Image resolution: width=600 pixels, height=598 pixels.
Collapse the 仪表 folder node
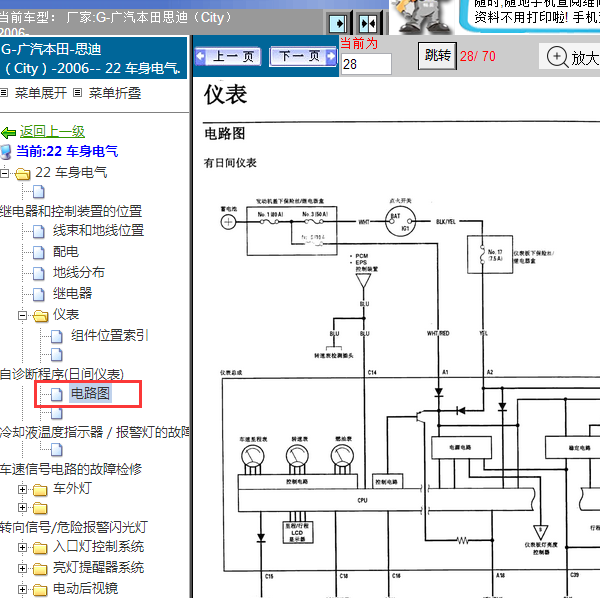pyautogui.click(x=23, y=316)
